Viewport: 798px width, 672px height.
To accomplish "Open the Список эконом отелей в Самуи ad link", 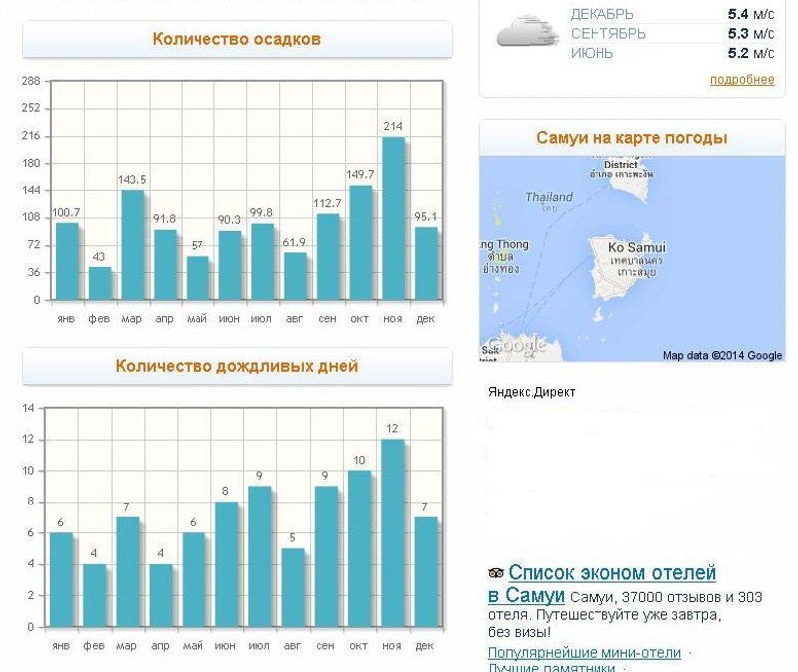I will pyautogui.click(x=601, y=583).
